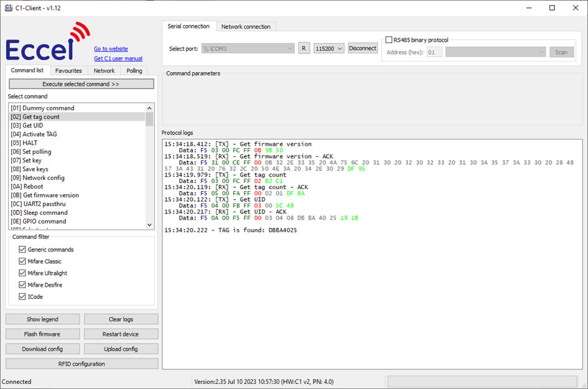Uncheck the ICode command filter
This screenshot has height=389, width=588.
coord(22,297)
